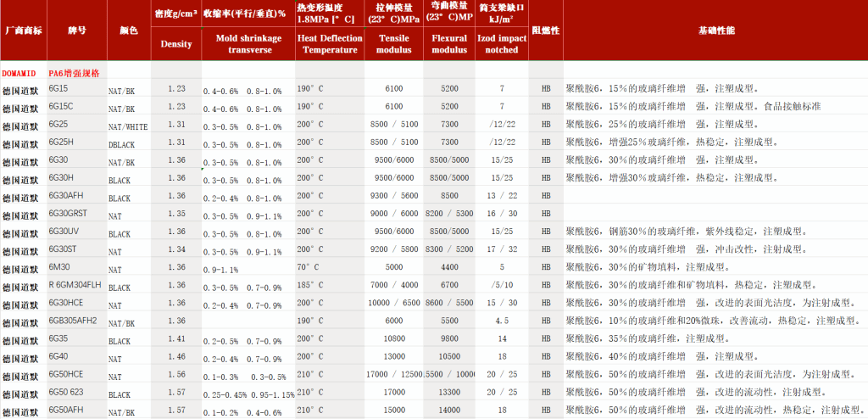This screenshot has width=868, height=419.
Task: Click grade cell 6M30
Action: tap(58, 266)
